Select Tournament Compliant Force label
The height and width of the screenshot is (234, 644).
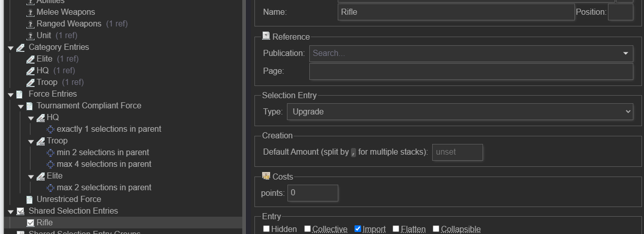[x=89, y=105]
